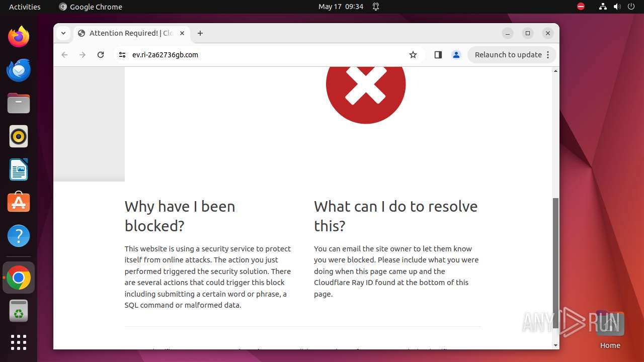Click the scrollbar down arrow
The image size is (644, 362).
coord(555,345)
